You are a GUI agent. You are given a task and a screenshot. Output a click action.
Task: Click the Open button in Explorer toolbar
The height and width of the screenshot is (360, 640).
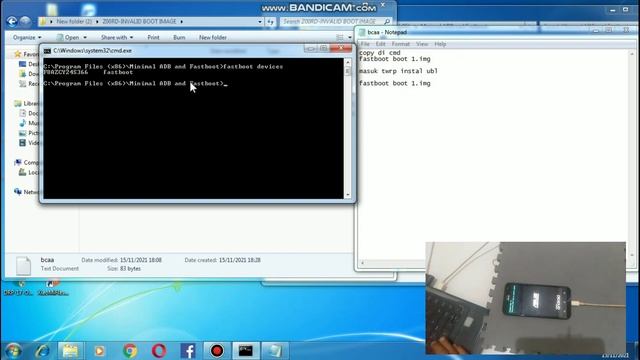pyautogui.click(x=68, y=37)
